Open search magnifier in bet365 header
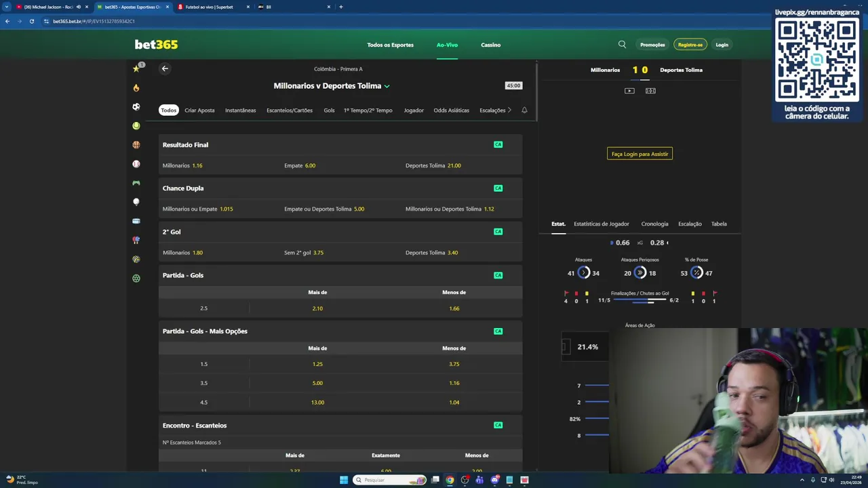 622,45
